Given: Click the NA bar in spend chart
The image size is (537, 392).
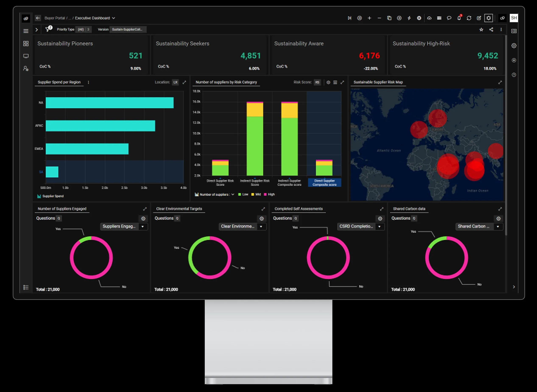Looking at the screenshot, I should pos(109,103).
